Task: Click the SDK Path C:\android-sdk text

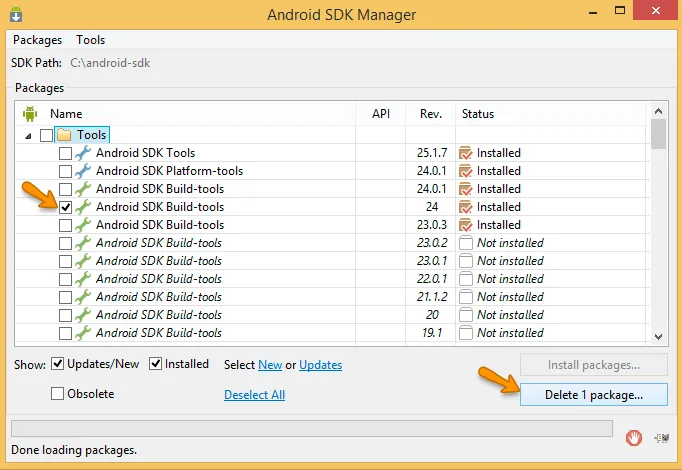Action: click(110, 63)
